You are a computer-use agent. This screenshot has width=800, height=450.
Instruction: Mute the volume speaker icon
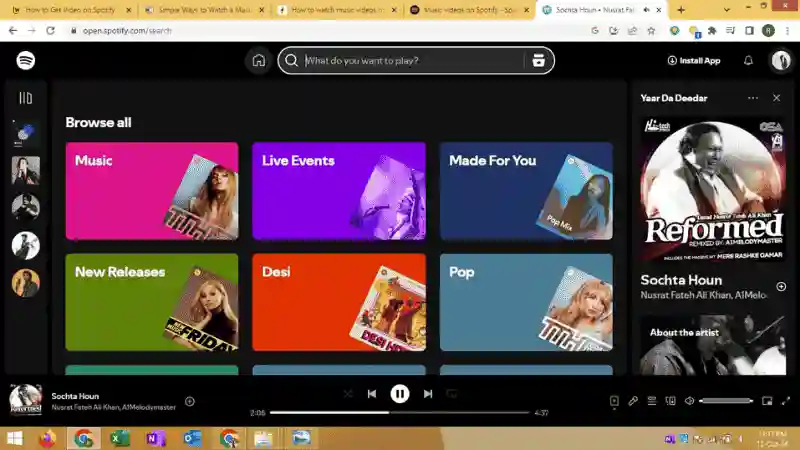[x=689, y=401]
